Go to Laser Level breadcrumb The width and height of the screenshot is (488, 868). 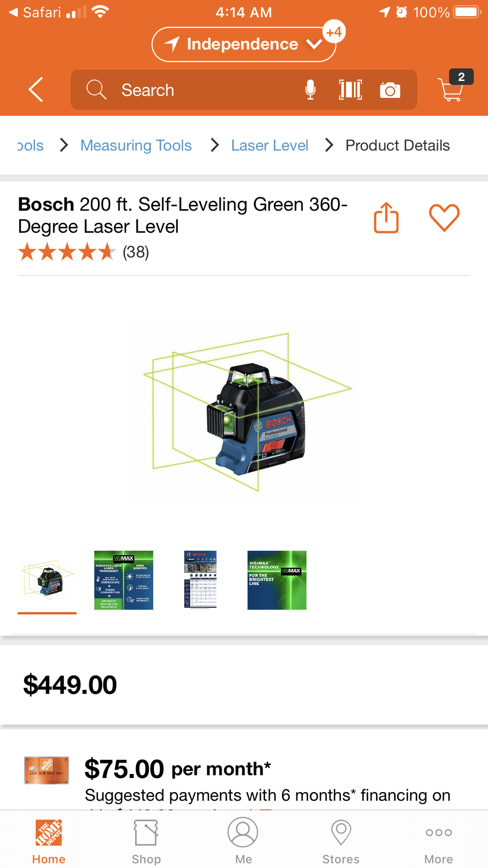click(270, 145)
